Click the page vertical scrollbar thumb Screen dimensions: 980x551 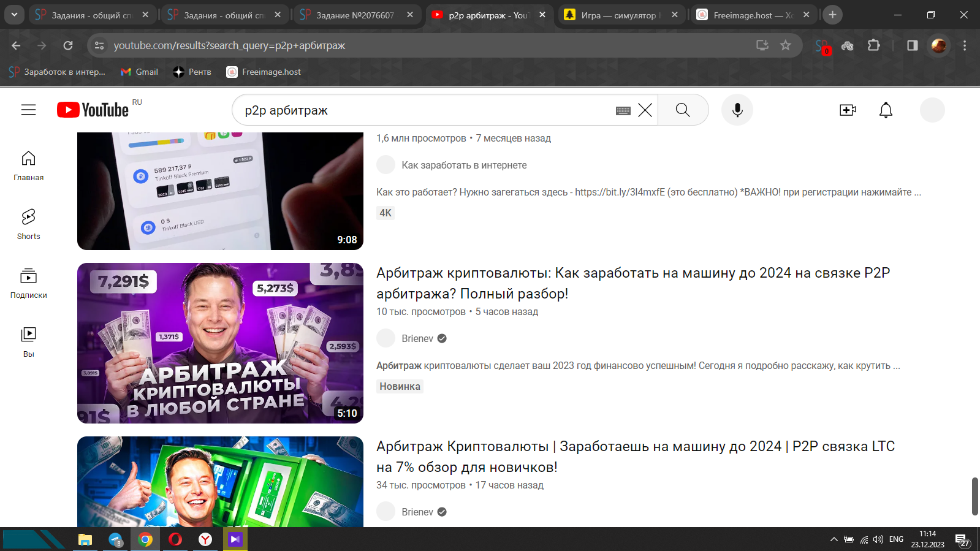974,496
